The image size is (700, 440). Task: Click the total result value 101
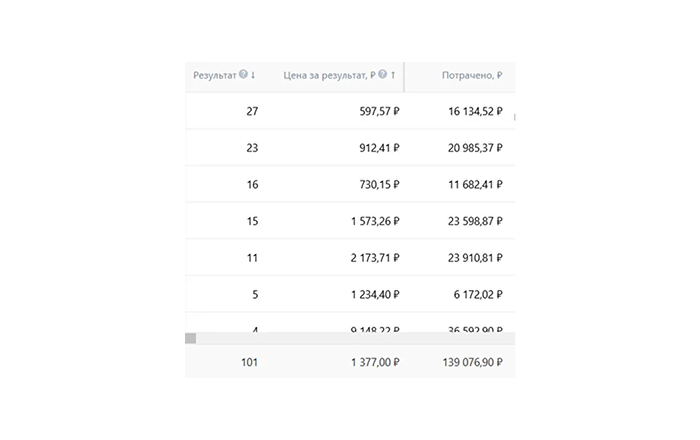(x=250, y=362)
